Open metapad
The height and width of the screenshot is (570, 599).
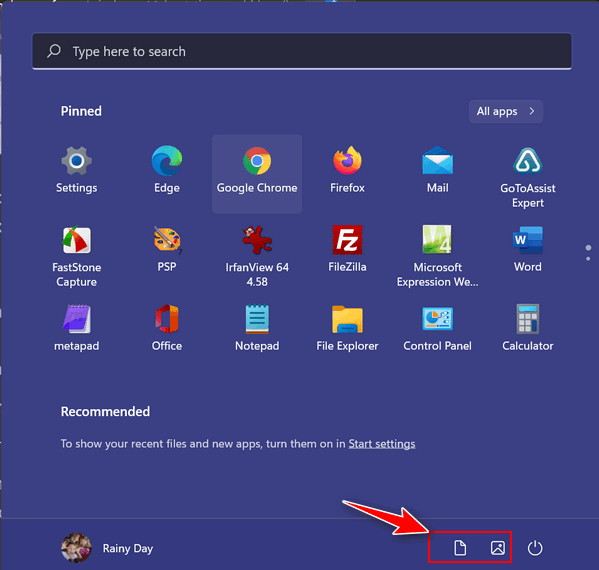[76, 328]
